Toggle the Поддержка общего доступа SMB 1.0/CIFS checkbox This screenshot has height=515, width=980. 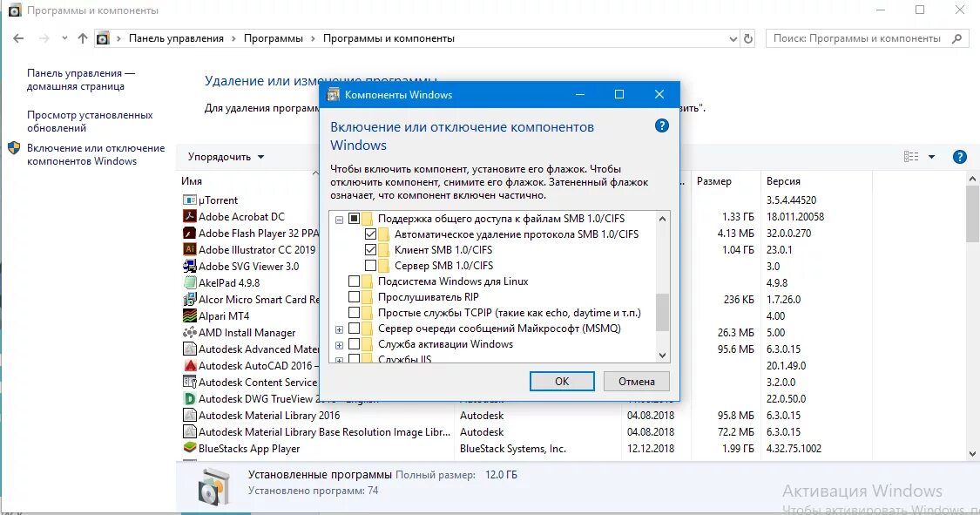pos(355,218)
